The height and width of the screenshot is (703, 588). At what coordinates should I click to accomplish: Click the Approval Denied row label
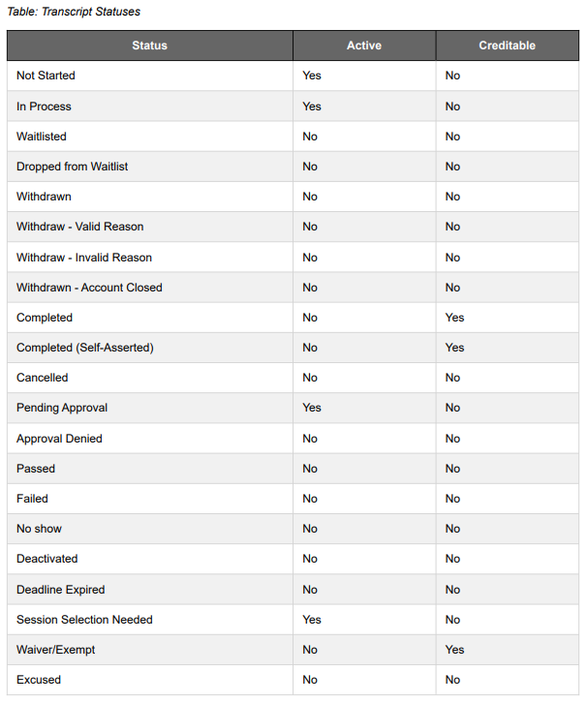tap(59, 439)
